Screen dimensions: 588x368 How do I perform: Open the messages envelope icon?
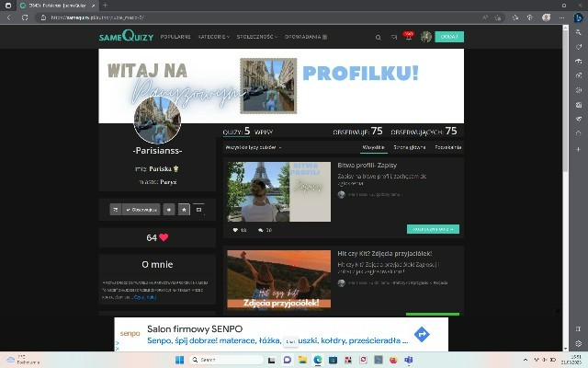pos(394,37)
